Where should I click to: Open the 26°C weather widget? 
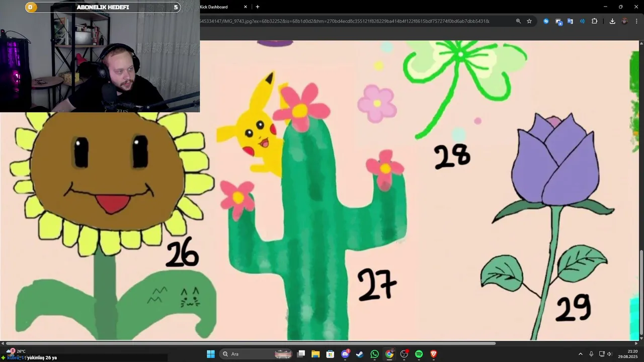[x=16, y=351]
